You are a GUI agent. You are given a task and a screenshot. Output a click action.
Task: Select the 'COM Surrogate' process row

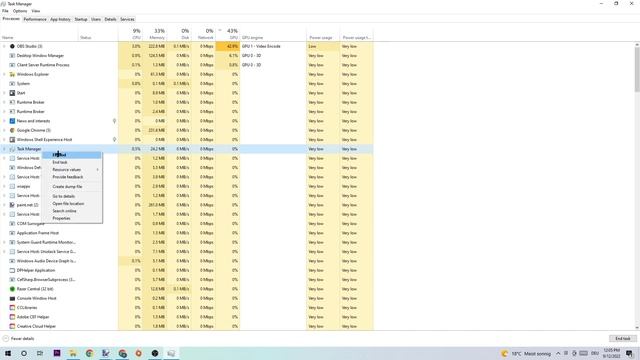tap(187, 224)
